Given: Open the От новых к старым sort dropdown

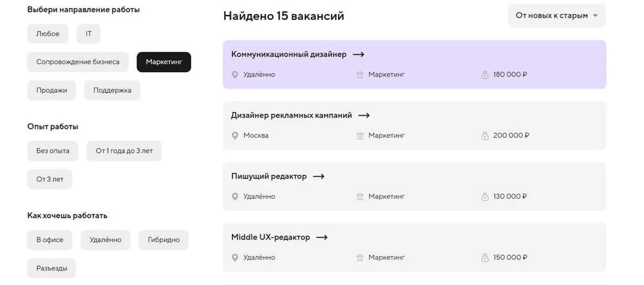Looking at the screenshot, I should click(x=556, y=15).
